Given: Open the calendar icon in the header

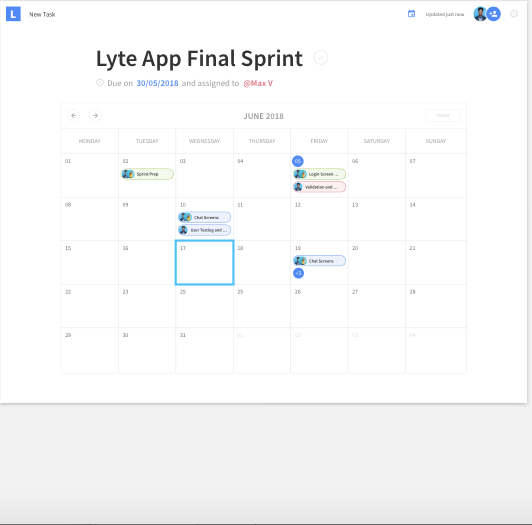Looking at the screenshot, I should tap(411, 14).
